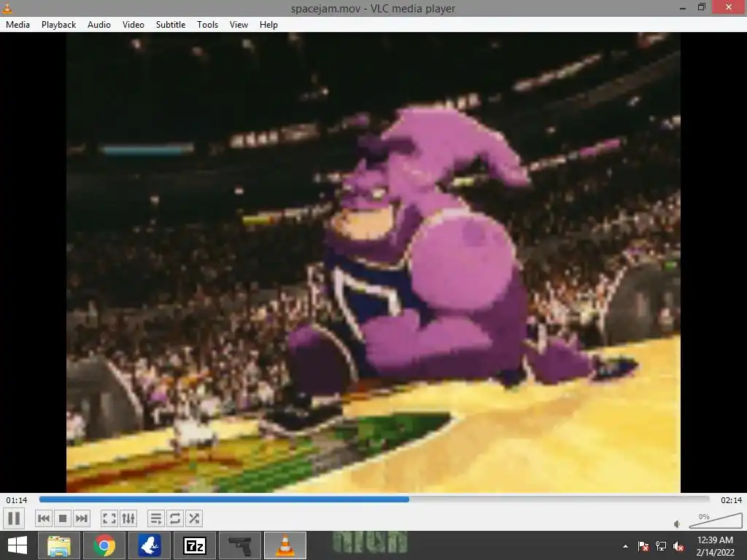Minimize the VLC window
This screenshot has height=560, width=747.
683,7
